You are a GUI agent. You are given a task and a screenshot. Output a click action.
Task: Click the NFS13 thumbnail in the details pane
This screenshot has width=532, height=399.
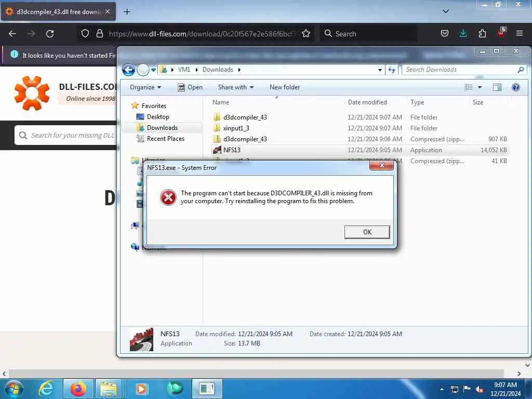point(141,339)
